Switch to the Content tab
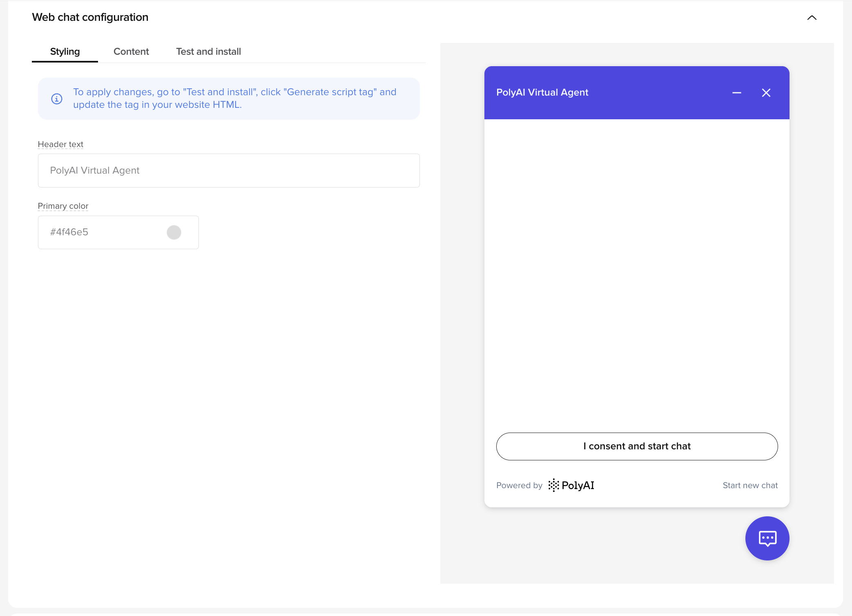 pos(131,51)
